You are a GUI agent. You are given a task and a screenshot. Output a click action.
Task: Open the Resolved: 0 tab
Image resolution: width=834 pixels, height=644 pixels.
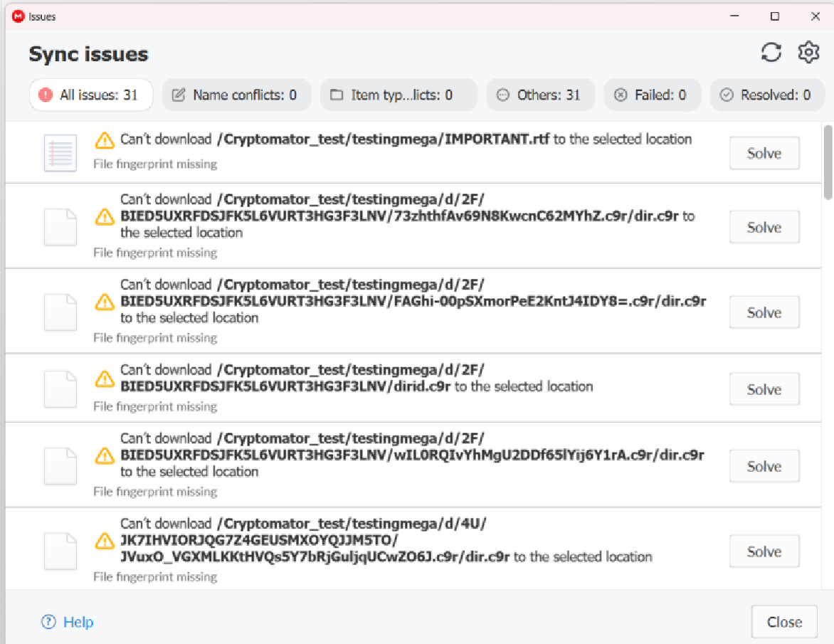tap(767, 95)
